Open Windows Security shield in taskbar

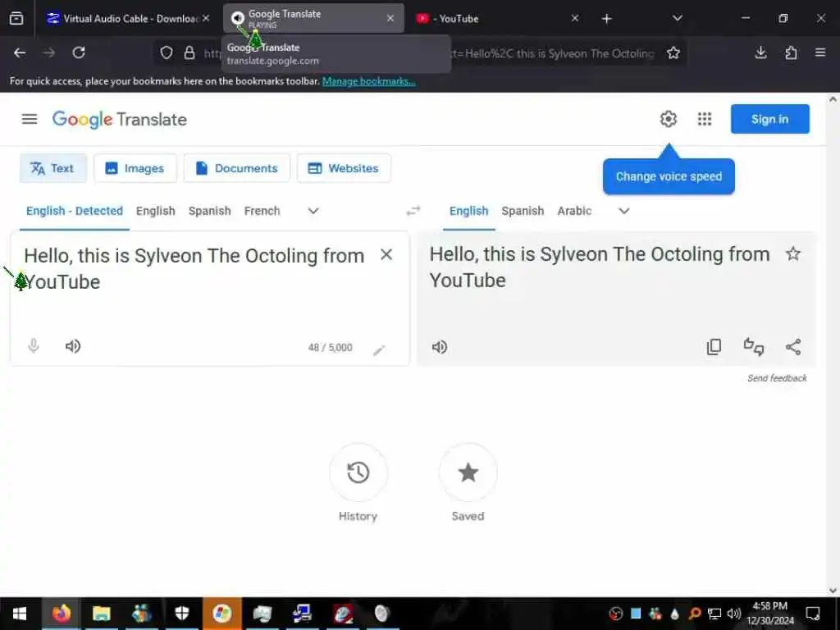(x=182, y=614)
